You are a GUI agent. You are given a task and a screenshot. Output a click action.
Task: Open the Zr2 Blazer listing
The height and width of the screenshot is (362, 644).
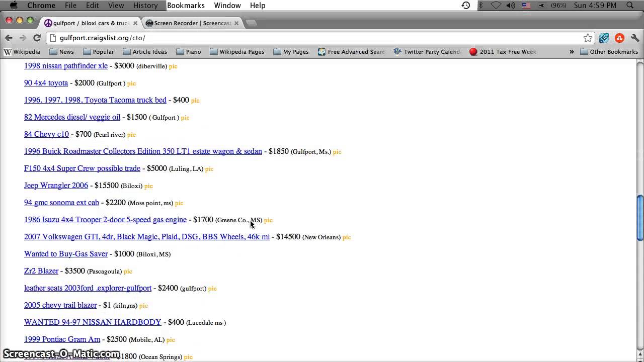(41, 271)
